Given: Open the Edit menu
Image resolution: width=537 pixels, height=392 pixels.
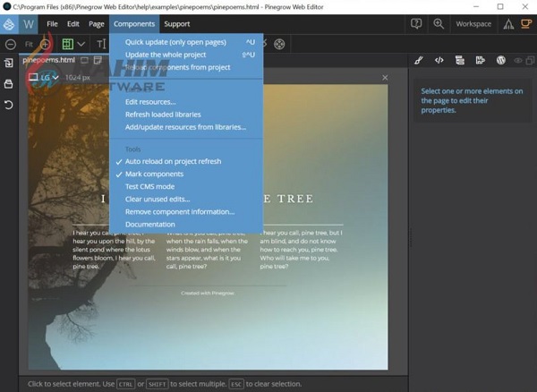Looking at the screenshot, I should (73, 24).
